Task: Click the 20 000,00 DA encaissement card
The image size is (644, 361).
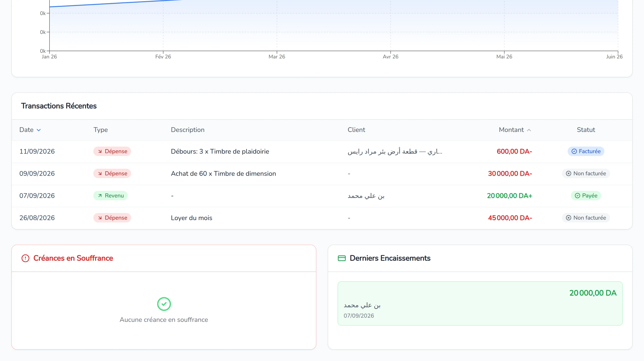Action: (480, 304)
